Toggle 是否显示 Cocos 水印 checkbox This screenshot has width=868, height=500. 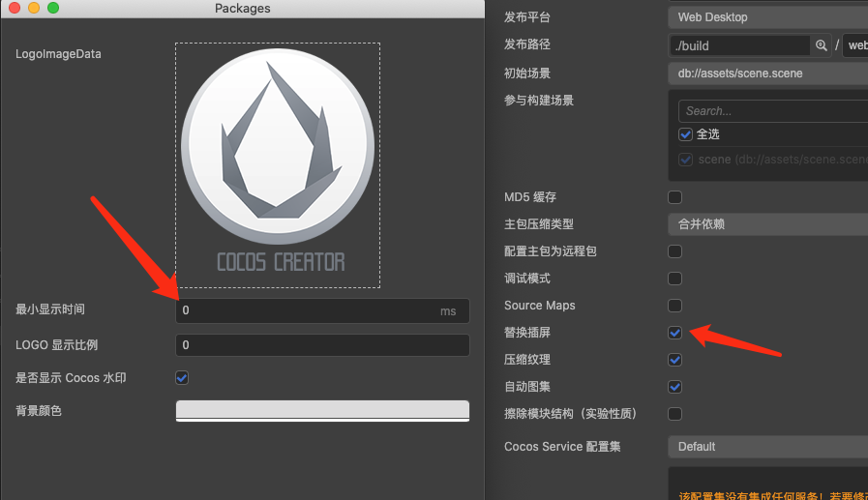tap(182, 378)
